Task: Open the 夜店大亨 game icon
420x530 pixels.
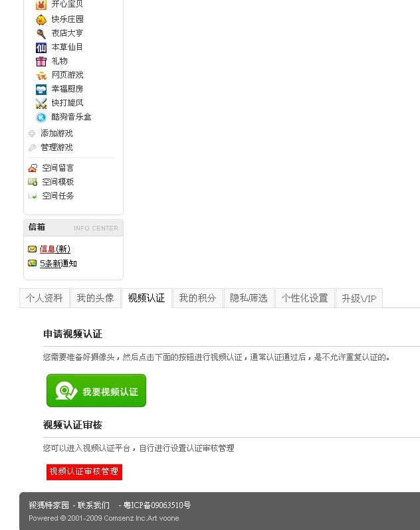Action: point(41,33)
